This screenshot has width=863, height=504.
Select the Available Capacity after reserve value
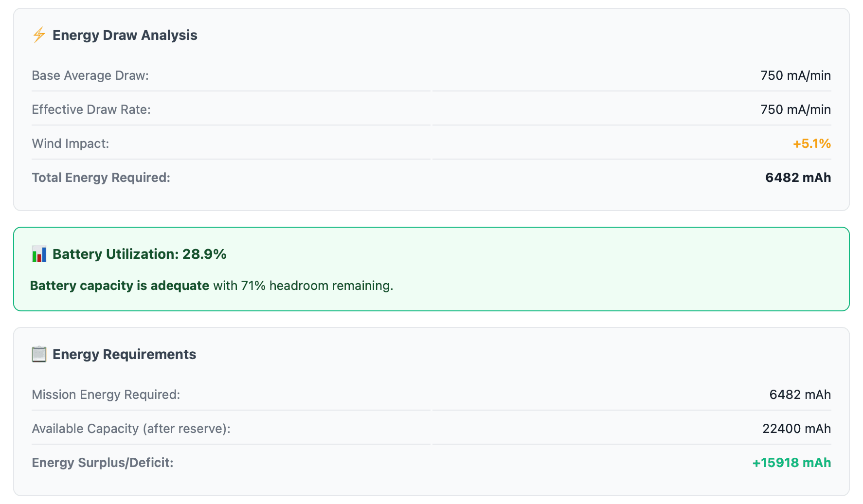[796, 429]
